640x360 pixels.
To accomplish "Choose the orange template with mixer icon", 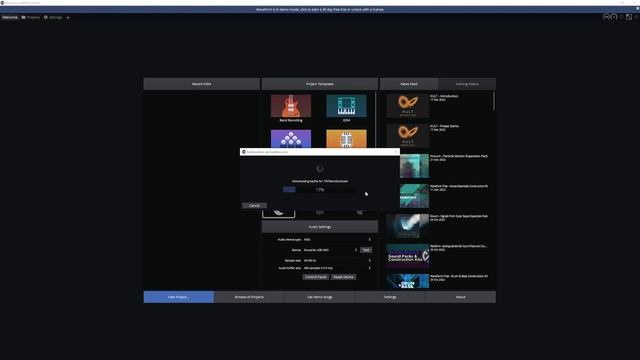I will (346, 139).
